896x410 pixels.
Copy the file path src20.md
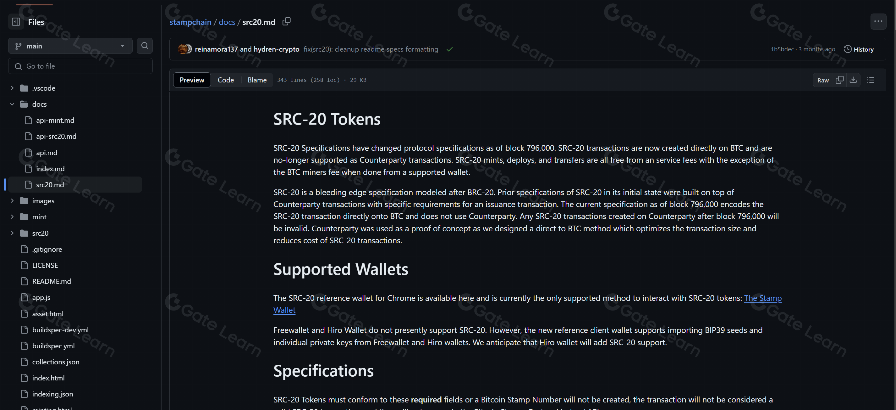click(287, 21)
